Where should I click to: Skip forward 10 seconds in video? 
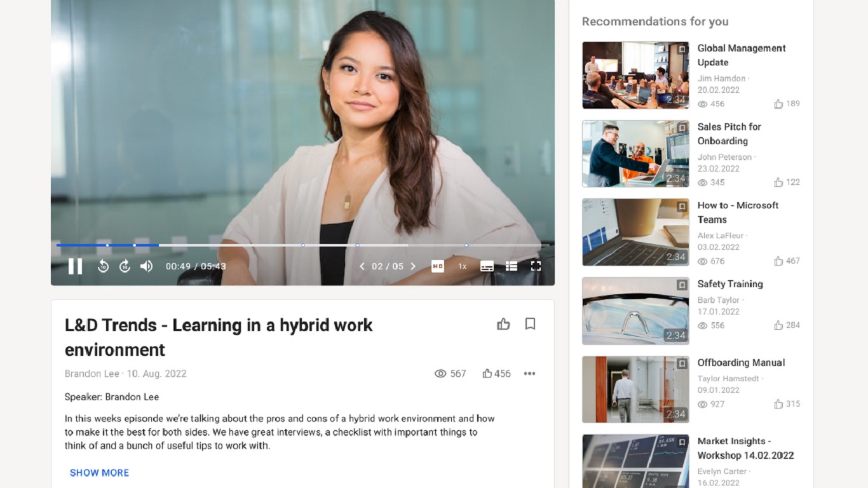tap(125, 266)
